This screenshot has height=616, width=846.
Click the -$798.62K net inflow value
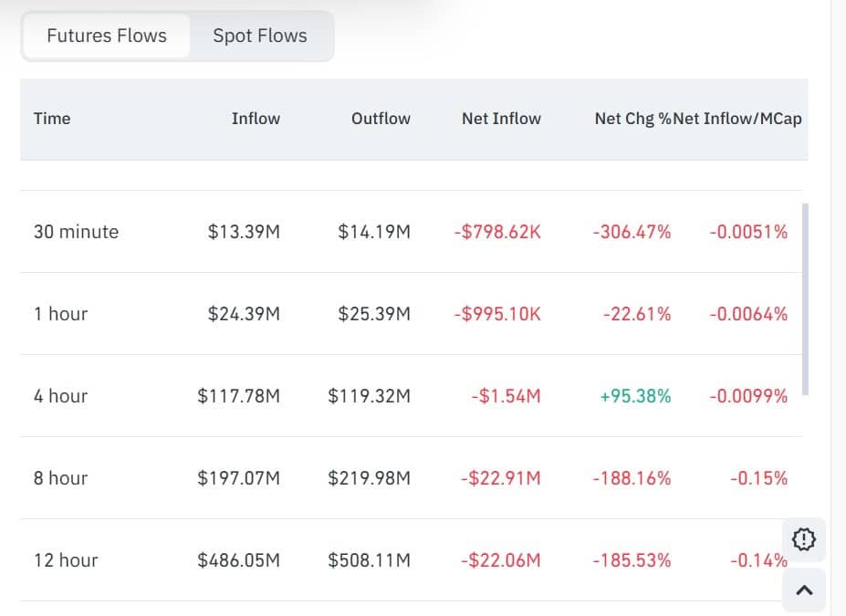pos(496,232)
